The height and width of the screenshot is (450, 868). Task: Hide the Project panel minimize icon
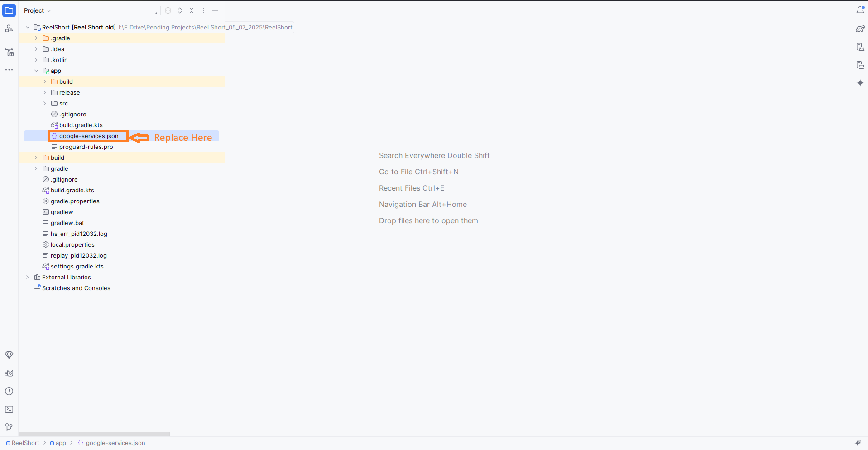215,10
